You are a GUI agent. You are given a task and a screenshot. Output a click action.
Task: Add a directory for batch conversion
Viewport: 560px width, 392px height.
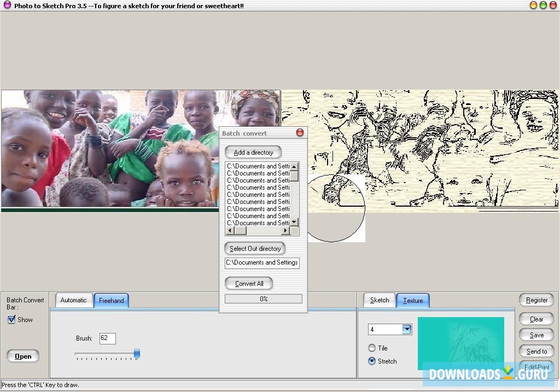253,152
